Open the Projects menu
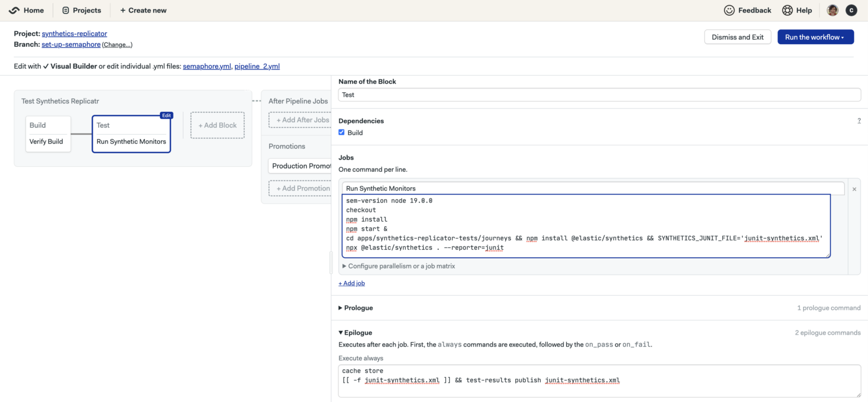868x402 pixels. pos(81,10)
